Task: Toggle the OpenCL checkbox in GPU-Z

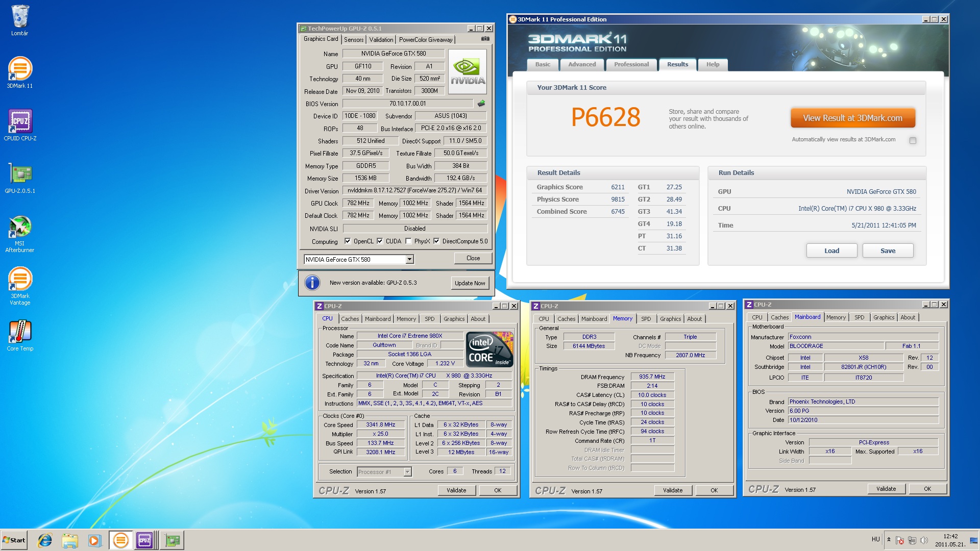Action: pyautogui.click(x=348, y=241)
